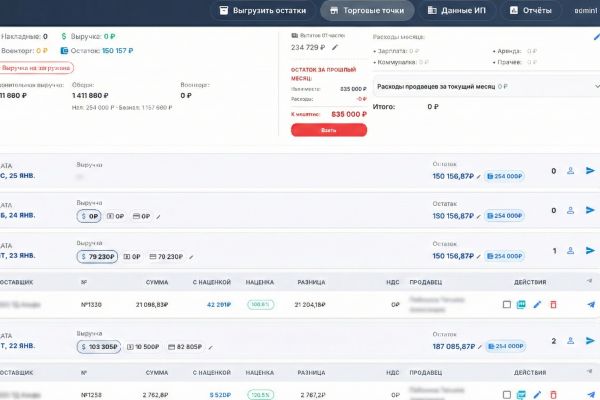Open the Выгрузить остатки menu item
The height and width of the screenshot is (400, 600).
pos(262,10)
